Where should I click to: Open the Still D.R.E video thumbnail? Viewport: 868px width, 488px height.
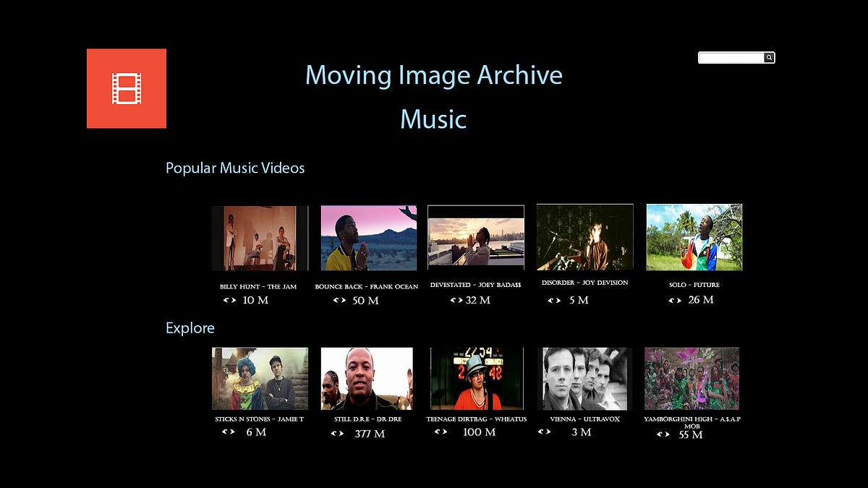[367, 379]
